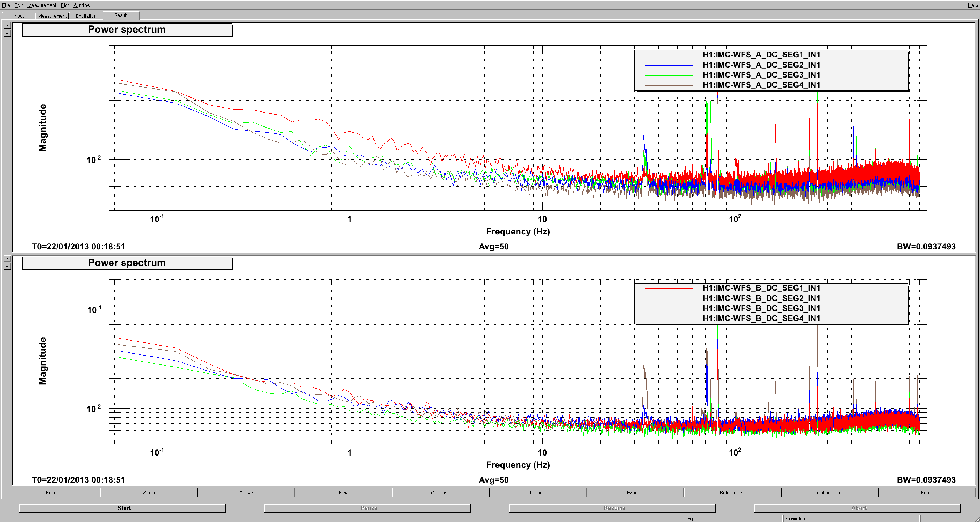Click the Fourier tools status bar field
The height and width of the screenshot is (522, 980).
click(851, 519)
